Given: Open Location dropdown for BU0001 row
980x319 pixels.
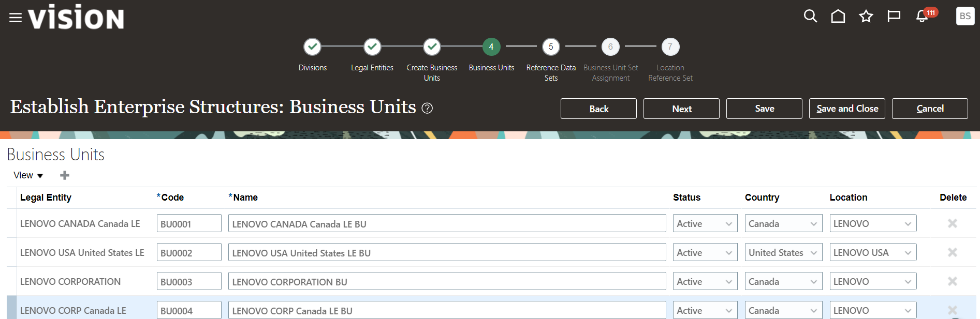Looking at the screenshot, I should [873, 223].
